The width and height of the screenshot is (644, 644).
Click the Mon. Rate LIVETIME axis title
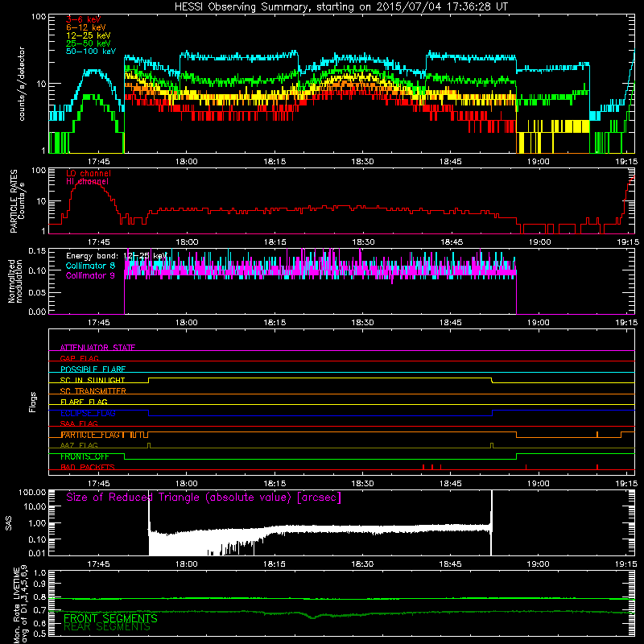pos(21,604)
